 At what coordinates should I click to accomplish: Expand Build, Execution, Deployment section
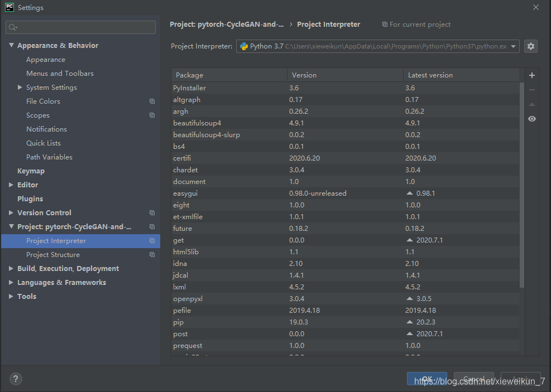click(11, 268)
